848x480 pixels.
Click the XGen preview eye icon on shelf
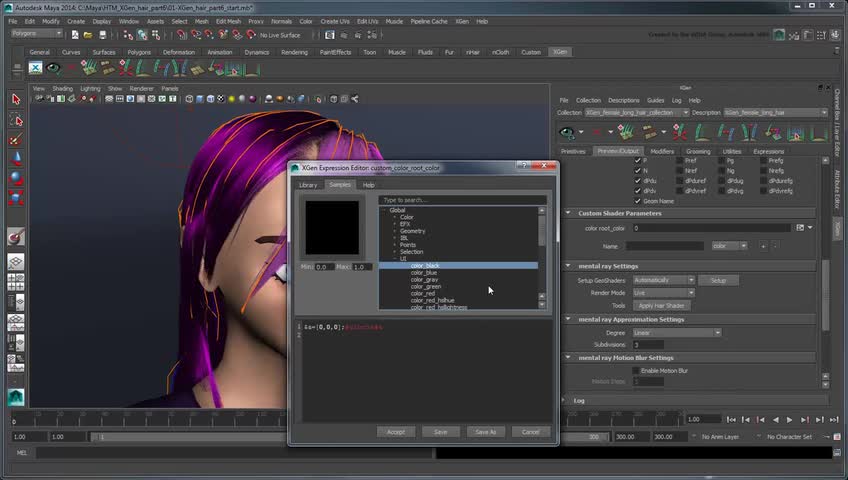click(x=54, y=69)
